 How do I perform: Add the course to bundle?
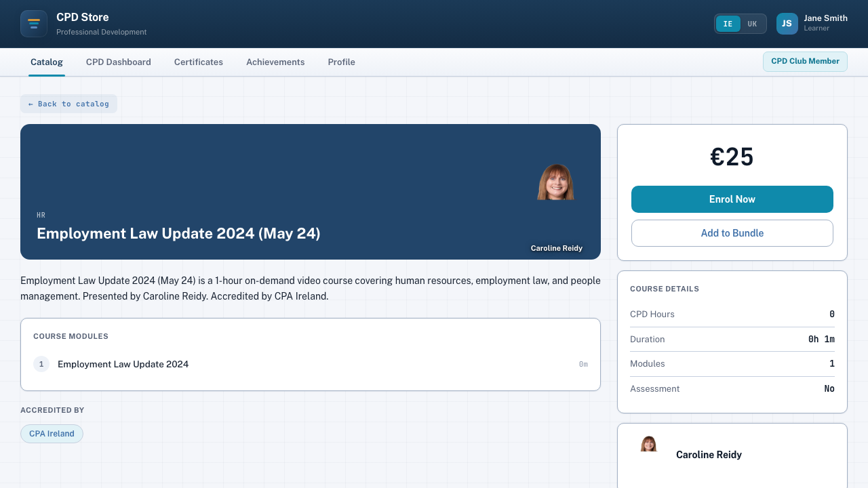coord(732,233)
